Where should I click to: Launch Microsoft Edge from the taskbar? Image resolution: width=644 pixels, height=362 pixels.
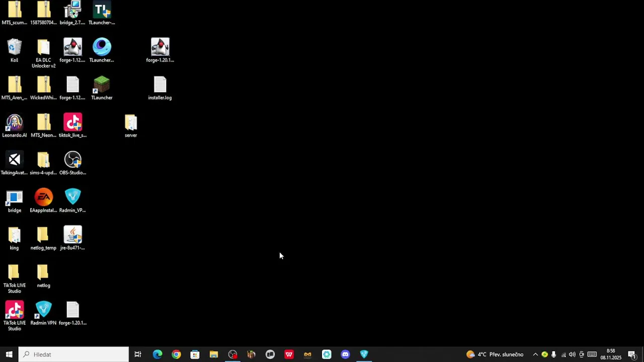(157, 354)
